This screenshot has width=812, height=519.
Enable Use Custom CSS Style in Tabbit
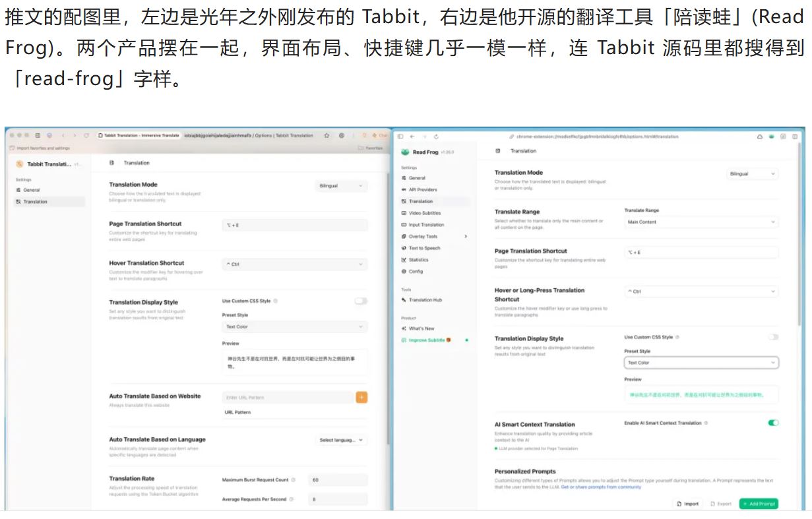coord(361,301)
